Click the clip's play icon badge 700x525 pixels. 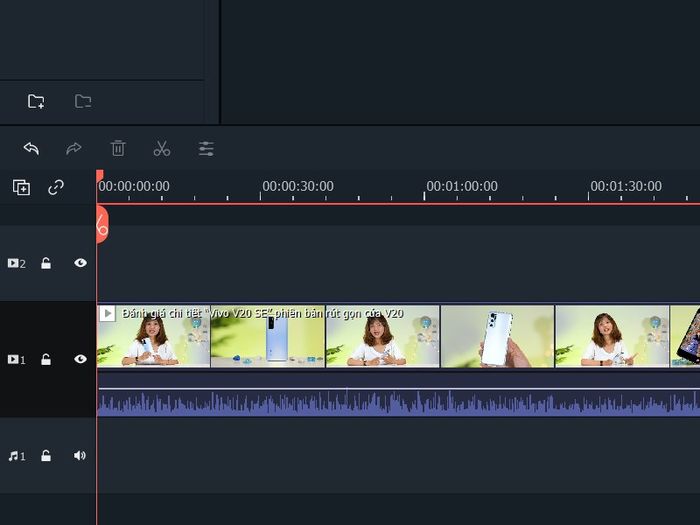[x=107, y=313]
